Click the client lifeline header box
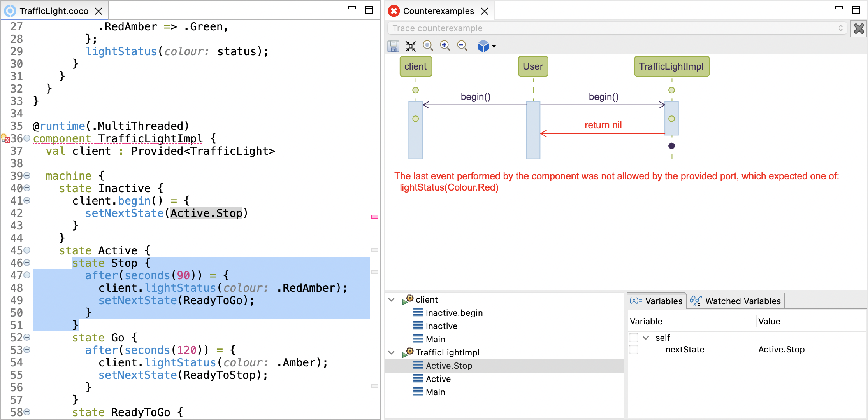The image size is (868, 420). [x=416, y=66]
